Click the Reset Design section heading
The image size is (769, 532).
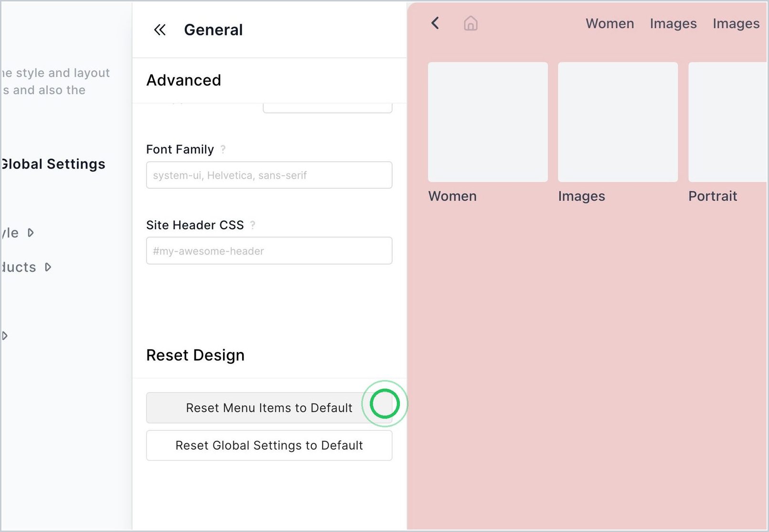tap(195, 355)
